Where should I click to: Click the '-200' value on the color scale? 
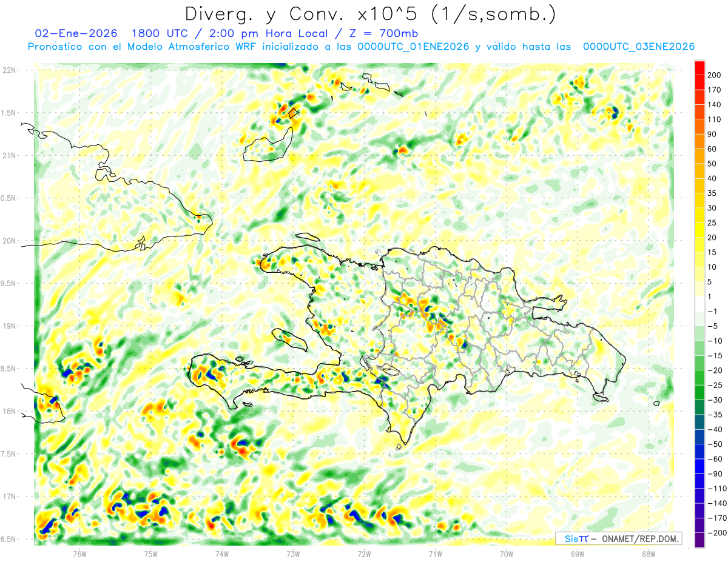tap(717, 532)
